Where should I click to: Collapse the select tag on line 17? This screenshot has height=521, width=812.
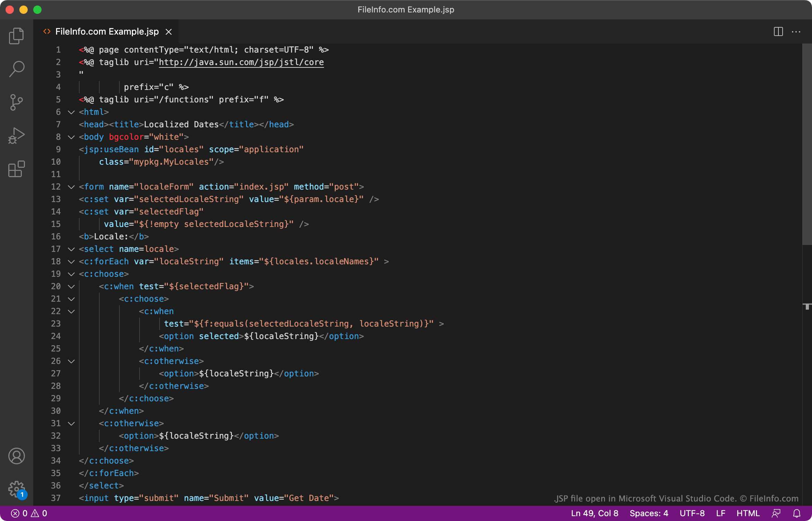(x=71, y=249)
